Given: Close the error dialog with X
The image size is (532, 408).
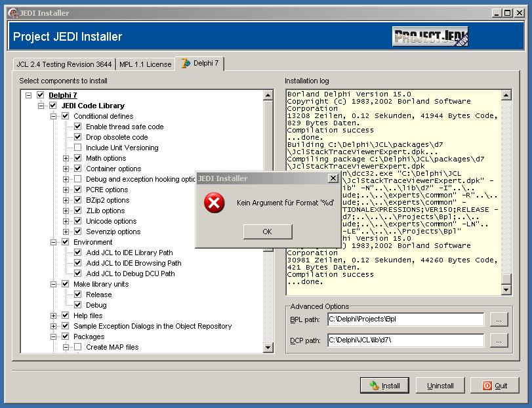Looking at the screenshot, I should pos(333,178).
